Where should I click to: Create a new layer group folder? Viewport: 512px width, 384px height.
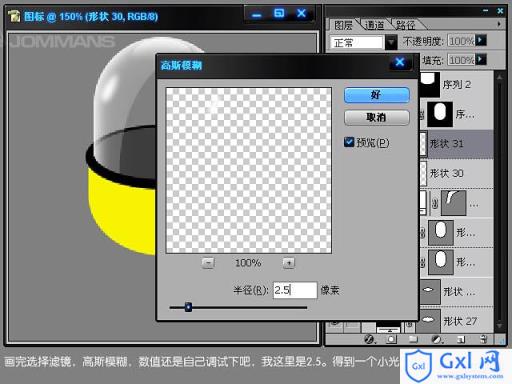pos(413,339)
